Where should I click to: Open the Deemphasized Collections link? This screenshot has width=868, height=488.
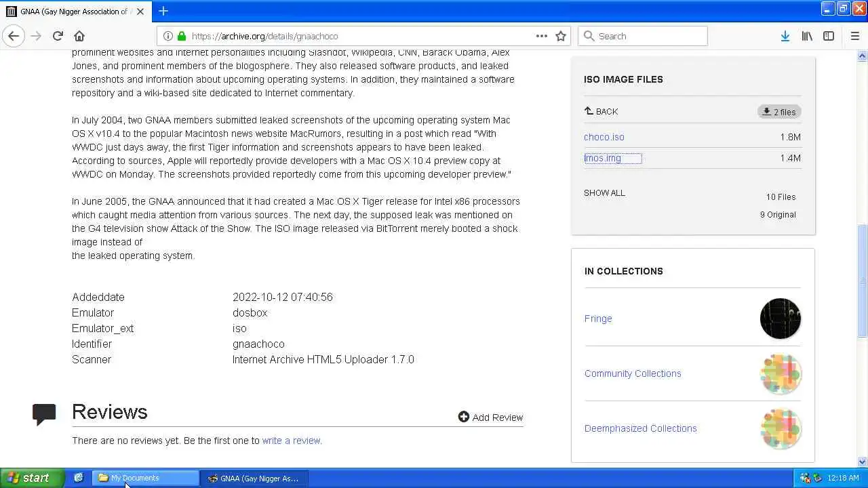click(640, 428)
